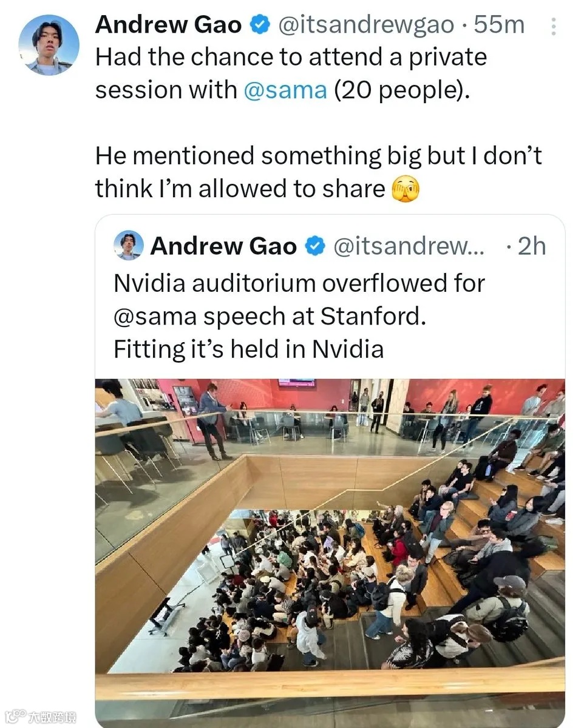The width and height of the screenshot is (584, 728).
Task: Open the @itsandrewgao handle link
Action: [366, 25]
